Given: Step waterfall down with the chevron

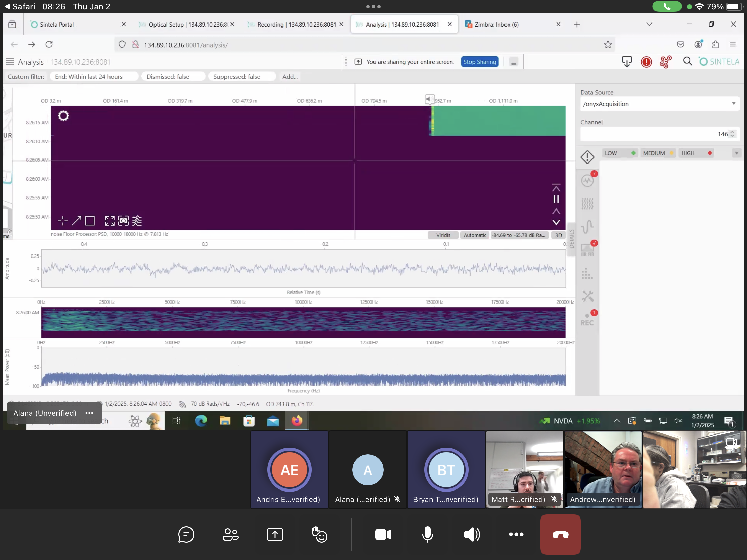Looking at the screenshot, I should coord(556,222).
